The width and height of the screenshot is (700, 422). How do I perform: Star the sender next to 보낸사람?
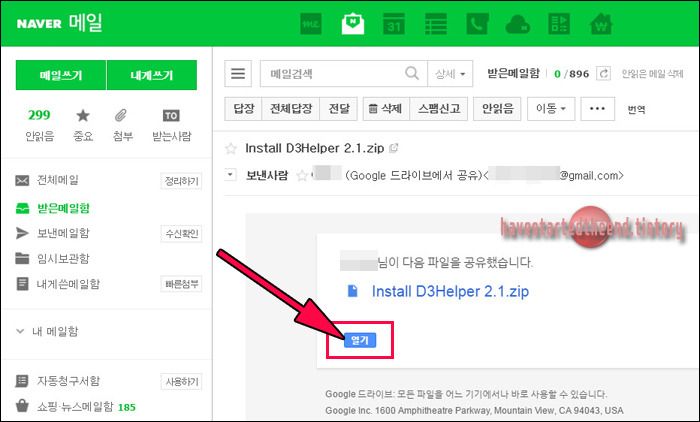click(302, 175)
